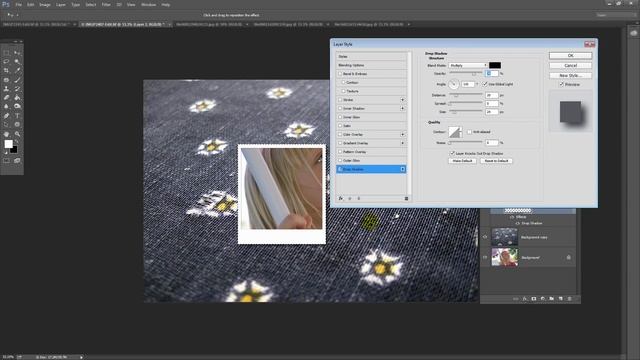Toggle Quick Mask mode in toolbox

tap(6, 161)
